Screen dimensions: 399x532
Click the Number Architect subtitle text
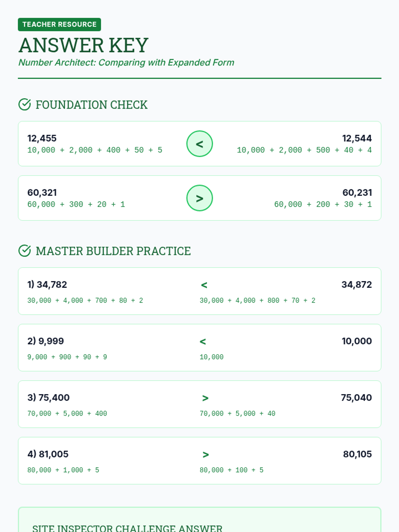tap(126, 63)
